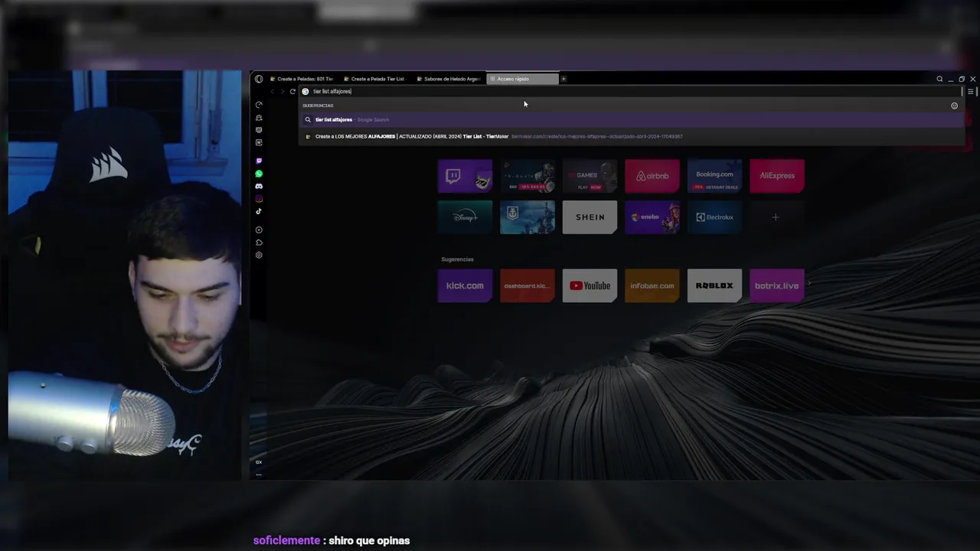Open dashboard.kic... suggestion tile
980x551 pixels.
point(528,285)
